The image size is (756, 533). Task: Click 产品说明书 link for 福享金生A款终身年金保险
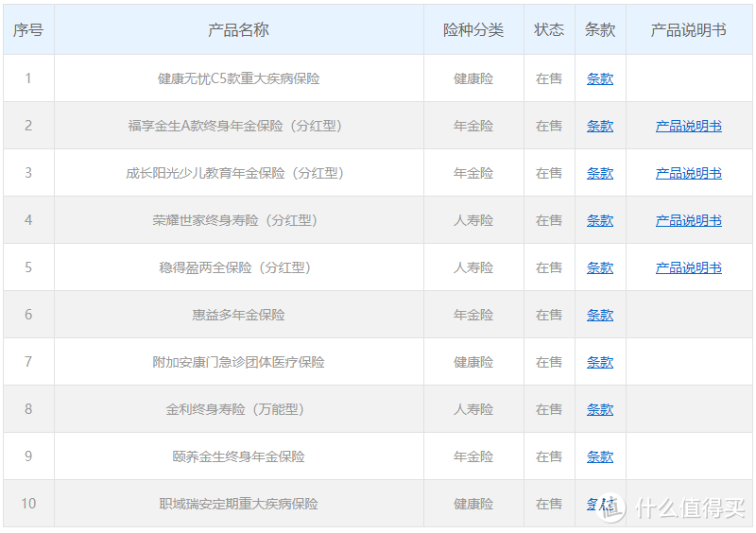click(688, 127)
